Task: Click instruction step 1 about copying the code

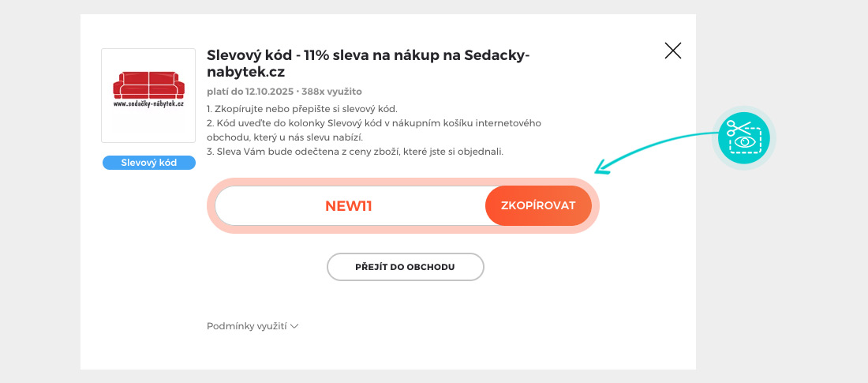Action: (x=302, y=108)
